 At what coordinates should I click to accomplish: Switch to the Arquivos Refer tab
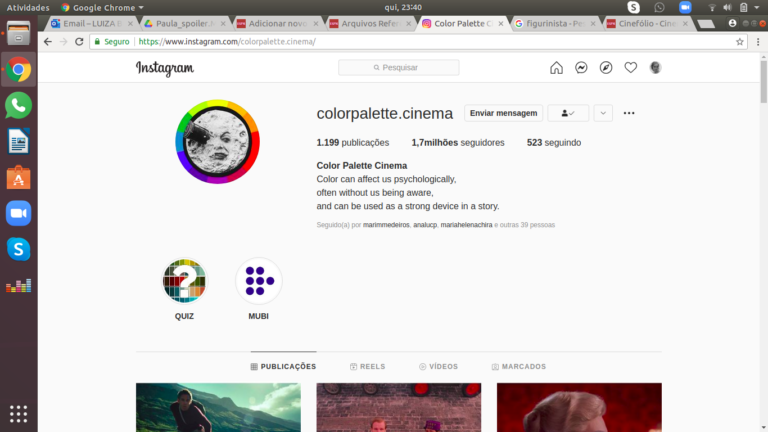coord(370,24)
